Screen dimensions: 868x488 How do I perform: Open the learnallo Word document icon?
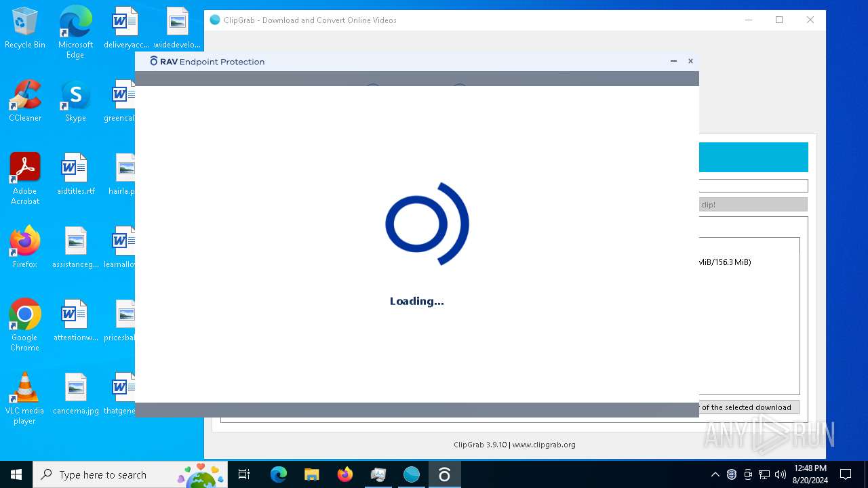click(x=121, y=248)
